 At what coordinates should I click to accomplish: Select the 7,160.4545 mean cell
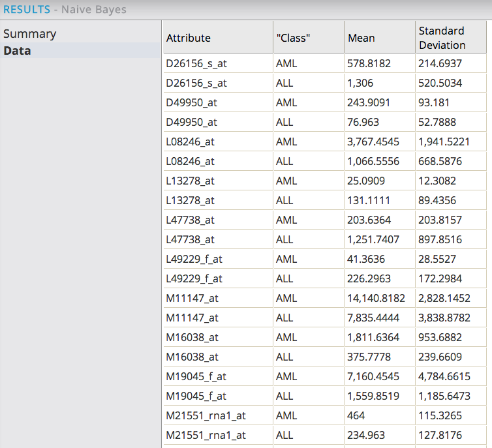point(374,376)
